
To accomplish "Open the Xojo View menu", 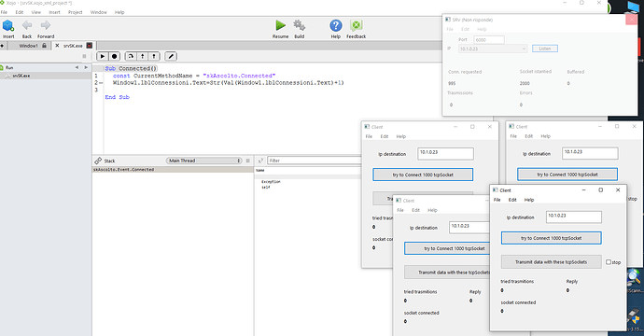I will click(36, 12).
